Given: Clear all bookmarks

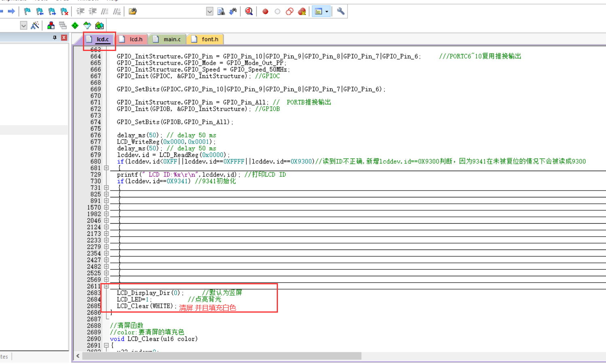Looking at the screenshot, I should tap(64, 11).
